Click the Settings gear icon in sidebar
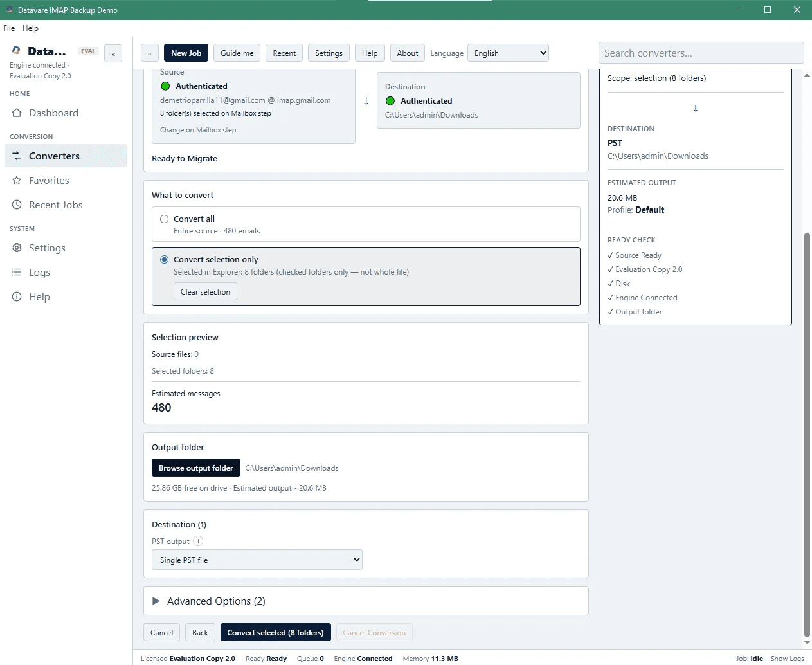 [x=17, y=248]
